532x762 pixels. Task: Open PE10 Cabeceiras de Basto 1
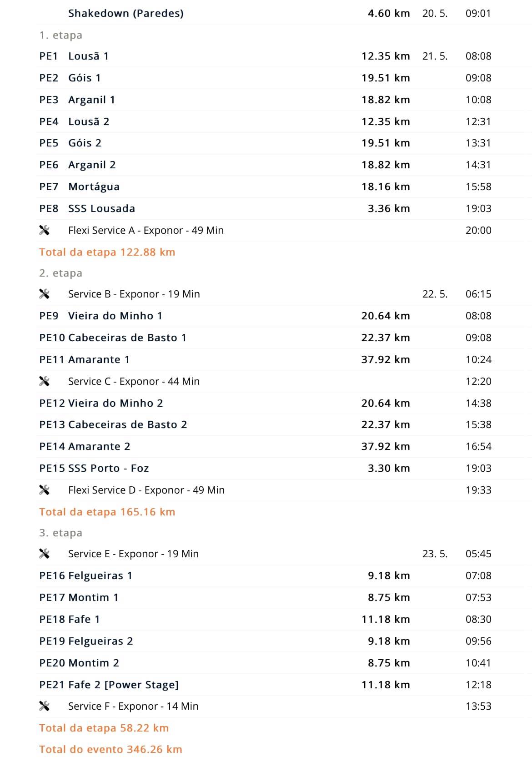127,338
